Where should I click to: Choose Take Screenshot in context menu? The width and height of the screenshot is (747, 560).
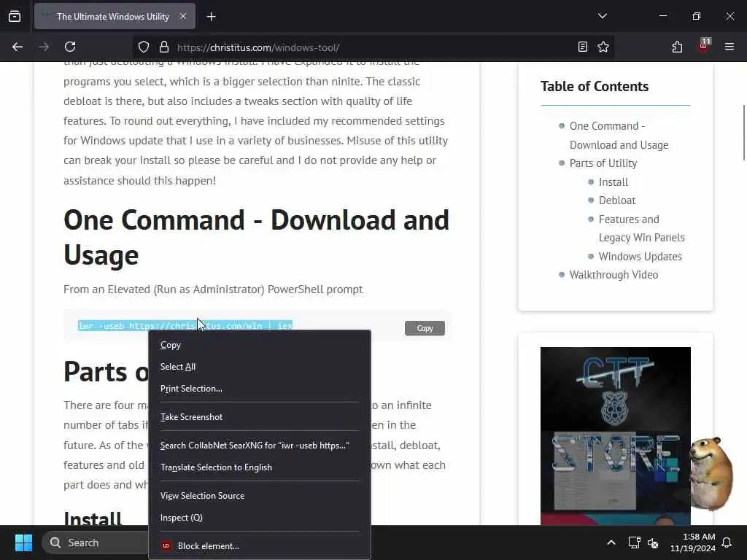[x=260, y=416]
